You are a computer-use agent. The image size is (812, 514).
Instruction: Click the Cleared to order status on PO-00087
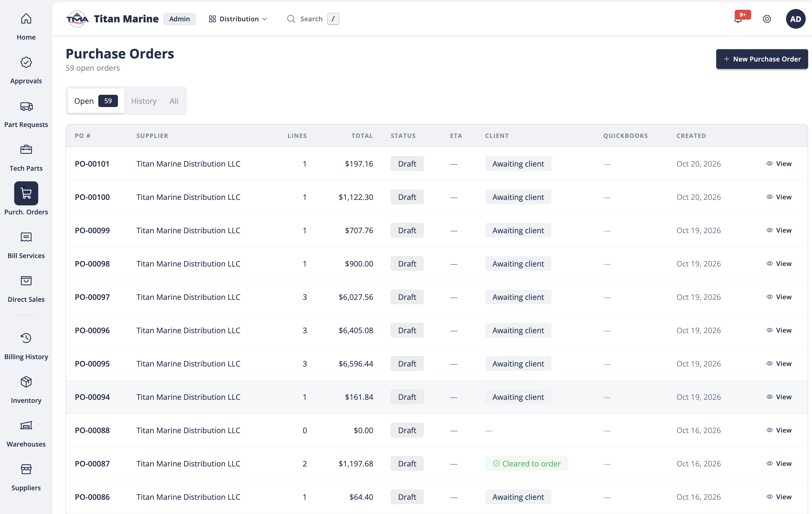(x=526, y=464)
